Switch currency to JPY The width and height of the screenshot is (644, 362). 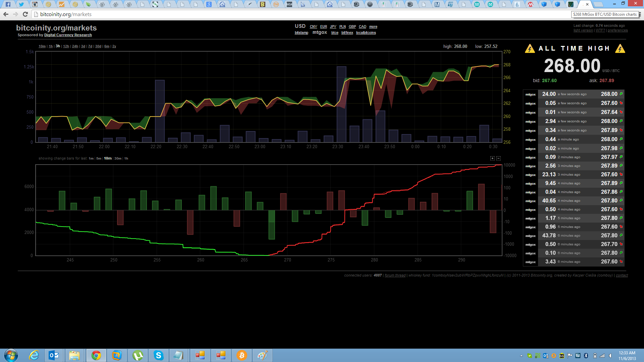[333, 26]
